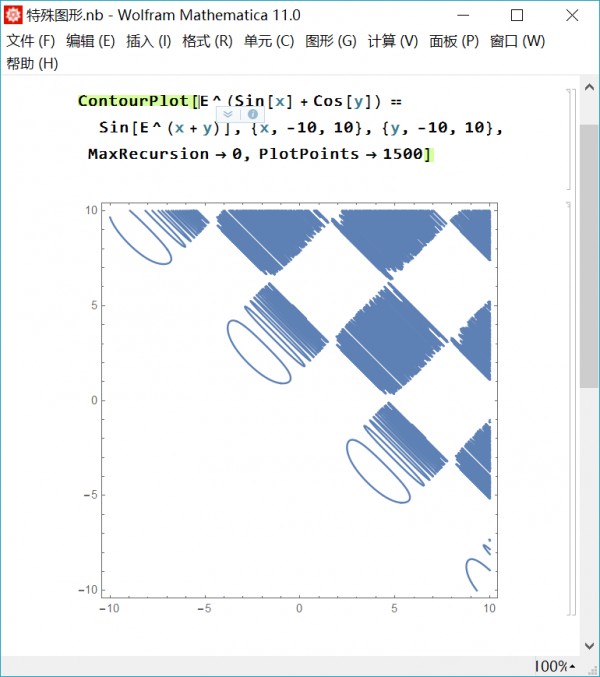
Task: Open the 面板 (P) menu
Action: [x=454, y=41]
